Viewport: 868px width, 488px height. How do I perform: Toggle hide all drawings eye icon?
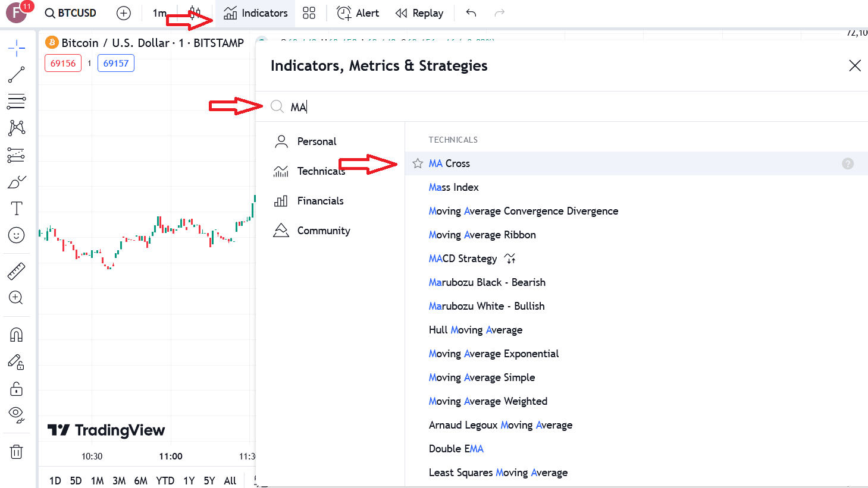pyautogui.click(x=16, y=414)
